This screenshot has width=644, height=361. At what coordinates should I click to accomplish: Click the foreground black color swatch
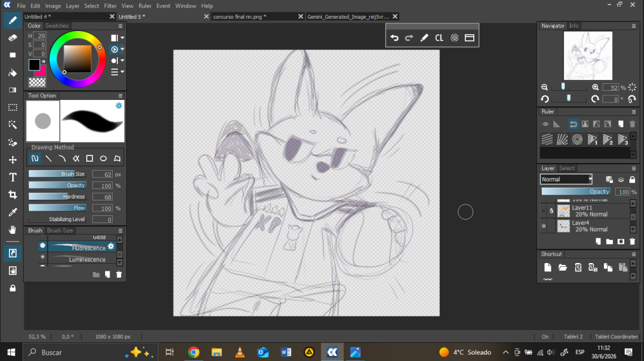(x=34, y=64)
